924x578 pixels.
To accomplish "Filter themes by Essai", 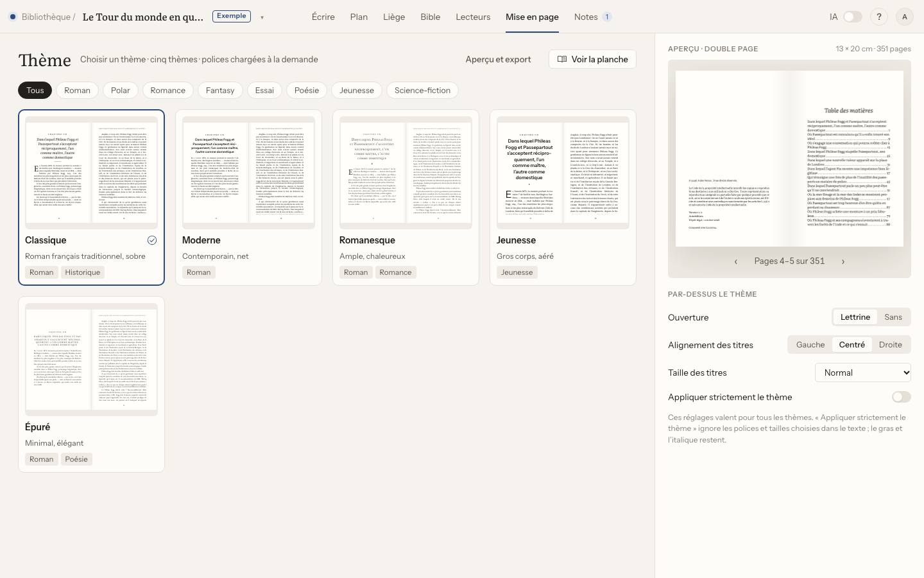I will [x=264, y=91].
